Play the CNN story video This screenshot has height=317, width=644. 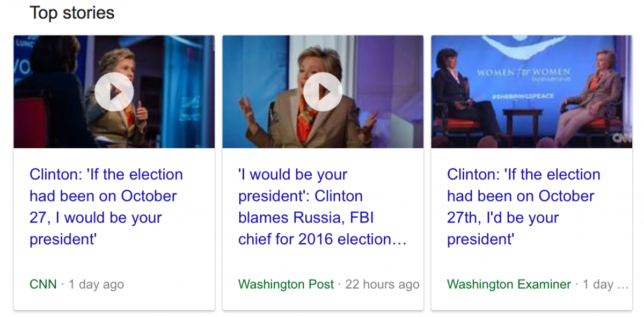(x=114, y=92)
